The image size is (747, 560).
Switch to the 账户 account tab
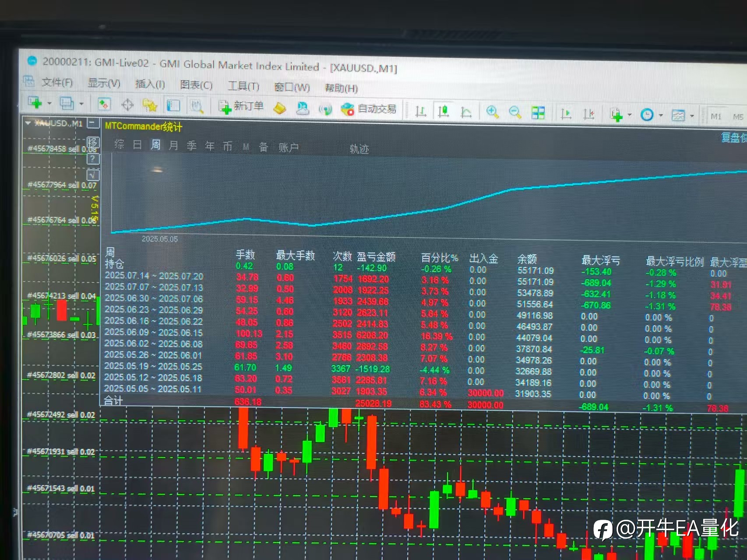[289, 148]
